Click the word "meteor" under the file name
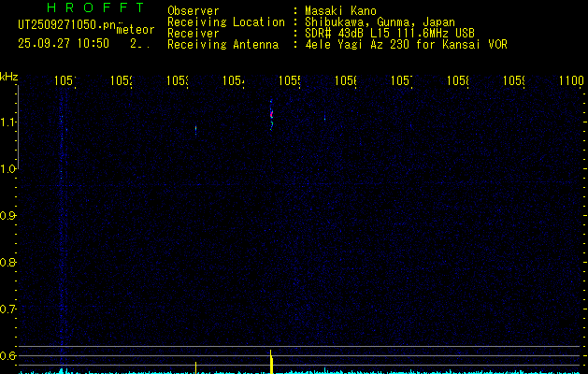Screen dimensions: 588x374 (x=136, y=30)
